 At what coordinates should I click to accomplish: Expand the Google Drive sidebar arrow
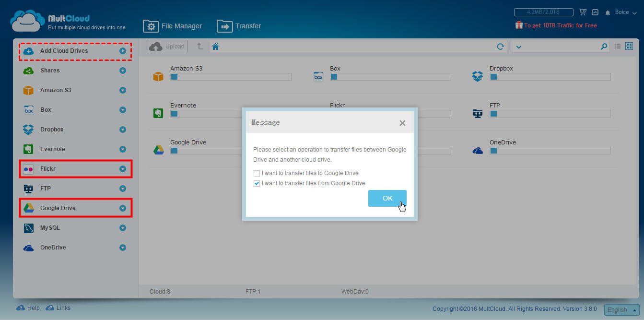[x=123, y=208]
